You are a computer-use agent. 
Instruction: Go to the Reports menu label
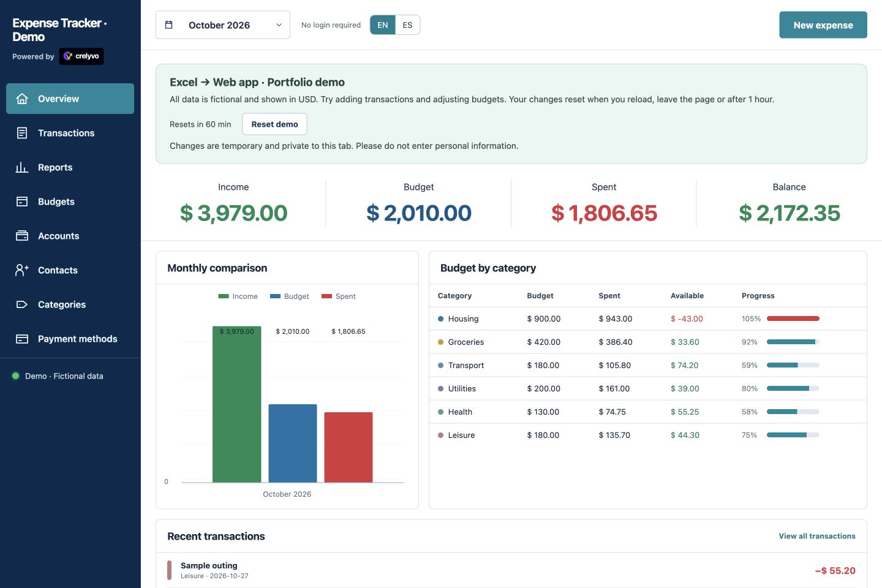click(55, 167)
